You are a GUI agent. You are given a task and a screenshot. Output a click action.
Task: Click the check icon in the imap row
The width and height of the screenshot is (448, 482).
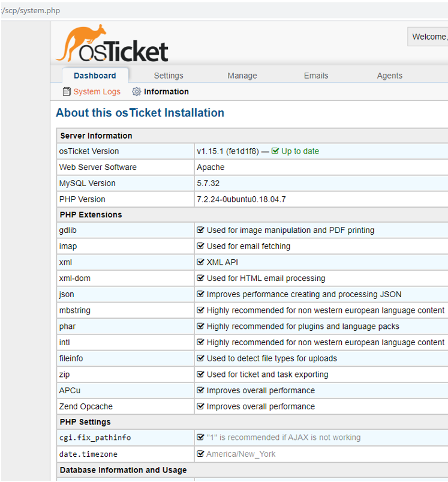click(201, 246)
